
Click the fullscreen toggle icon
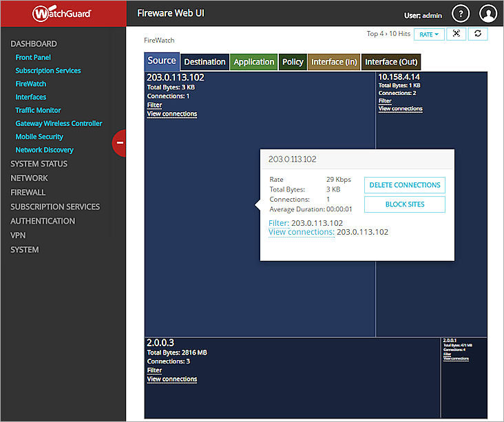tap(456, 34)
